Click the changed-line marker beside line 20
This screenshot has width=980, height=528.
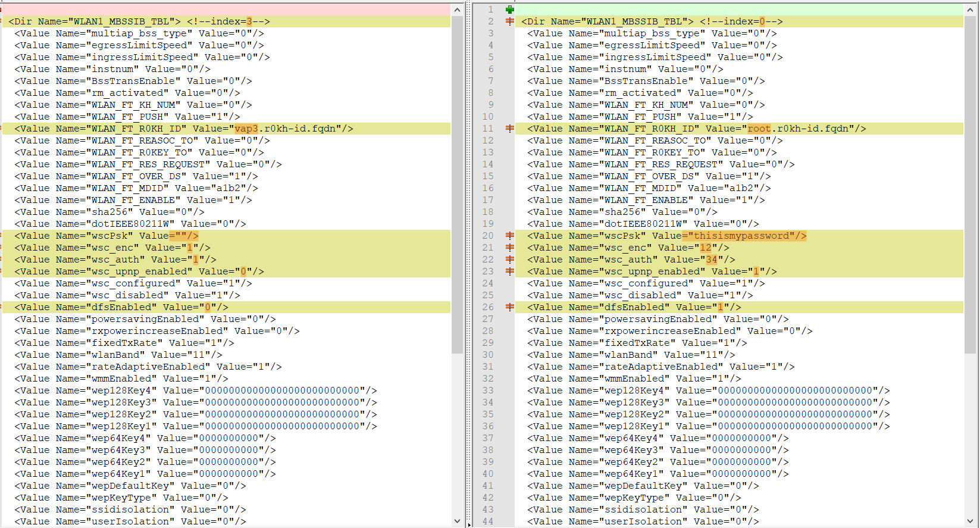(509, 236)
